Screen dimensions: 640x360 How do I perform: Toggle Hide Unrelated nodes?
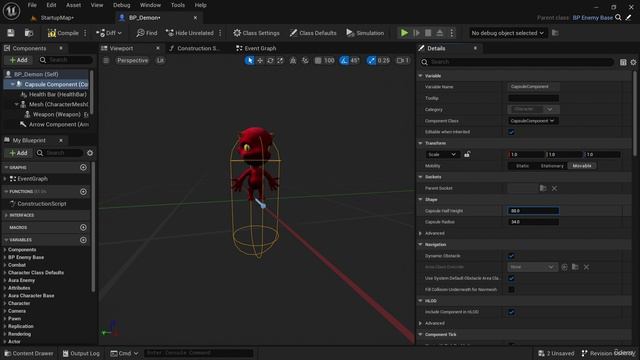[190, 33]
